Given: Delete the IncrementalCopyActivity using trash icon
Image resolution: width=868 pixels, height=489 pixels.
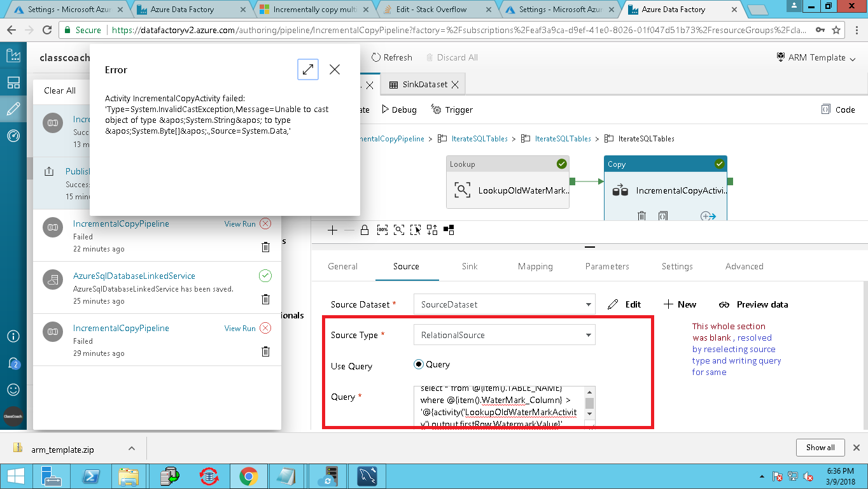Looking at the screenshot, I should click(x=642, y=216).
